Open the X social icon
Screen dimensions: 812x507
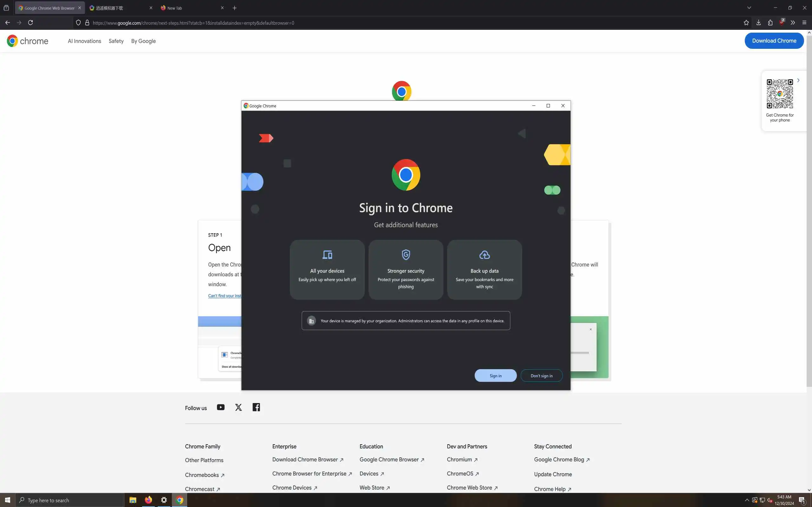click(x=238, y=408)
